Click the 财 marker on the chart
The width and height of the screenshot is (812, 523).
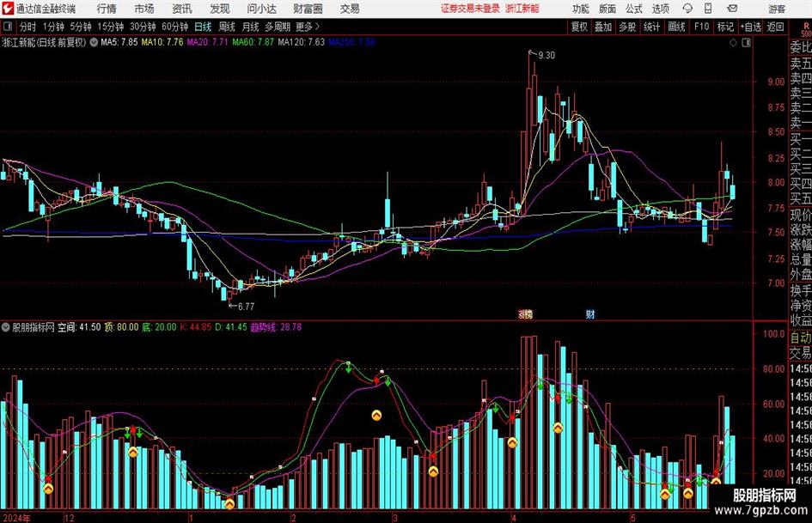coord(589,313)
